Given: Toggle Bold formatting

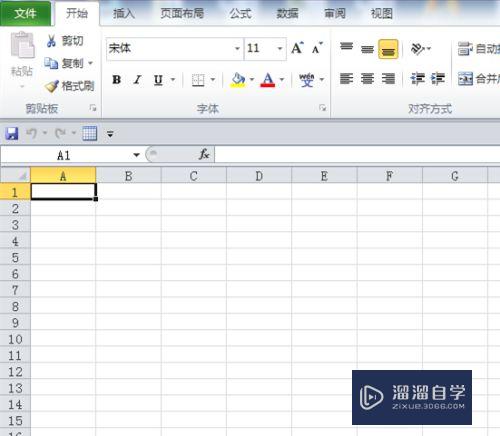Looking at the screenshot, I should (117, 80).
